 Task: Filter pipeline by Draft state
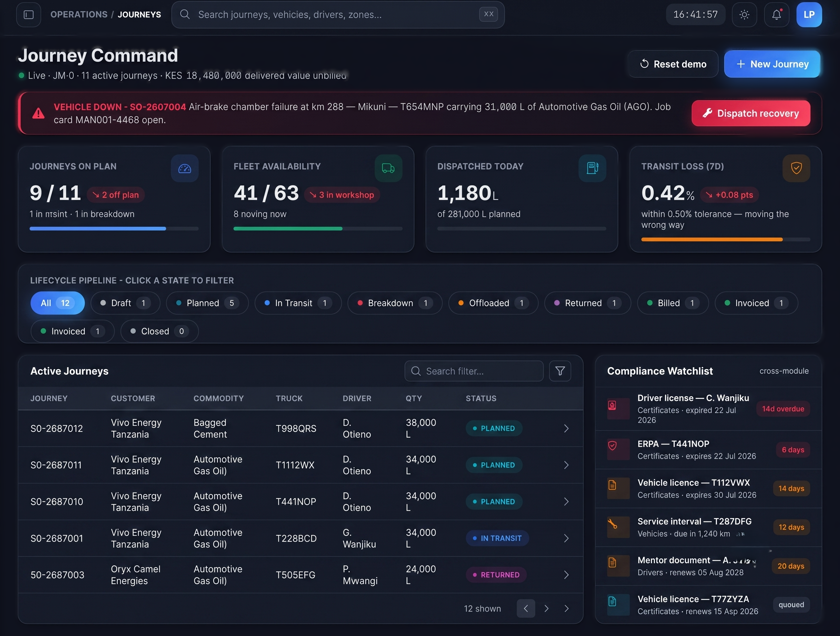[x=125, y=303]
